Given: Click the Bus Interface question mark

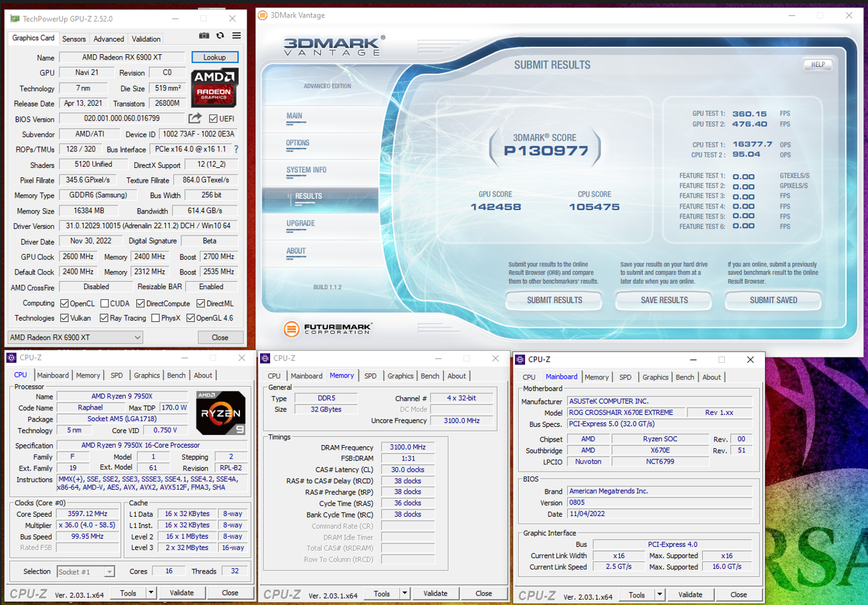Looking at the screenshot, I should point(236,149).
